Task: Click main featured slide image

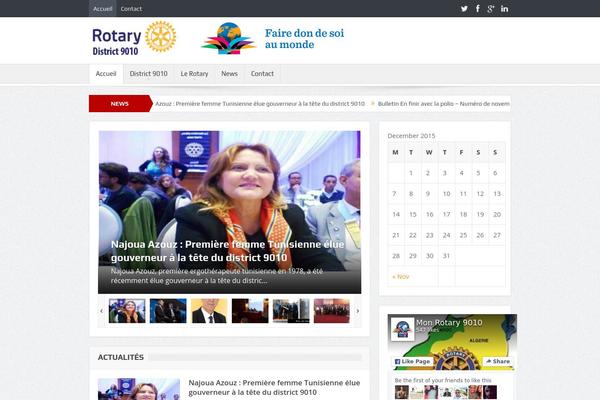Action: [230, 212]
